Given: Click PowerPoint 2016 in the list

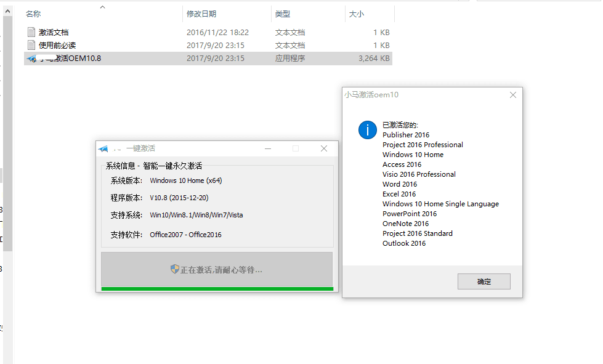Looking at the screenshot, I should (x=410, y=214).
